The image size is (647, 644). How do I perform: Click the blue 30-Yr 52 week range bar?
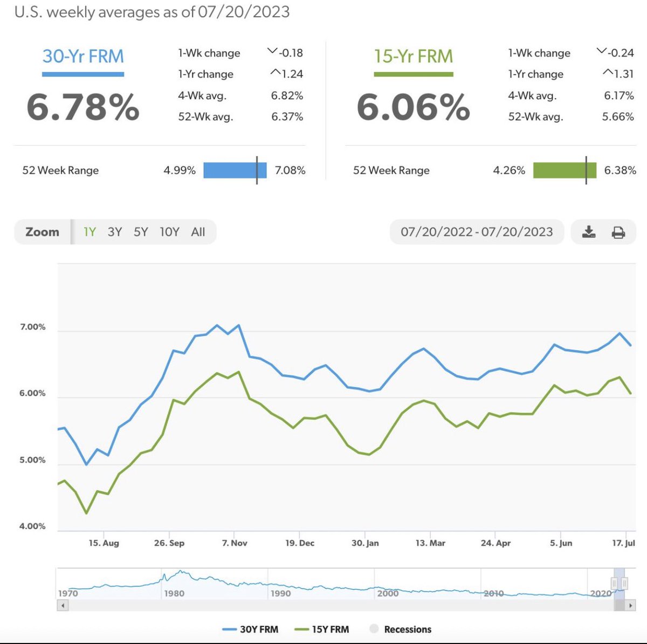[235, 170]
